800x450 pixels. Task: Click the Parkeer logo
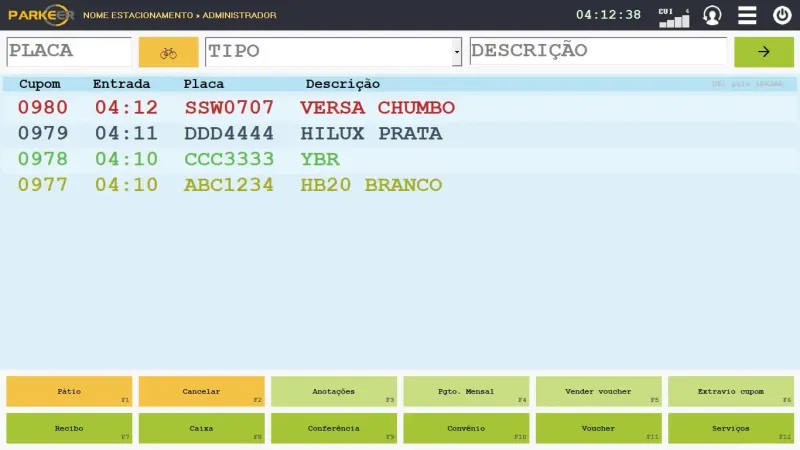(40, 15)
